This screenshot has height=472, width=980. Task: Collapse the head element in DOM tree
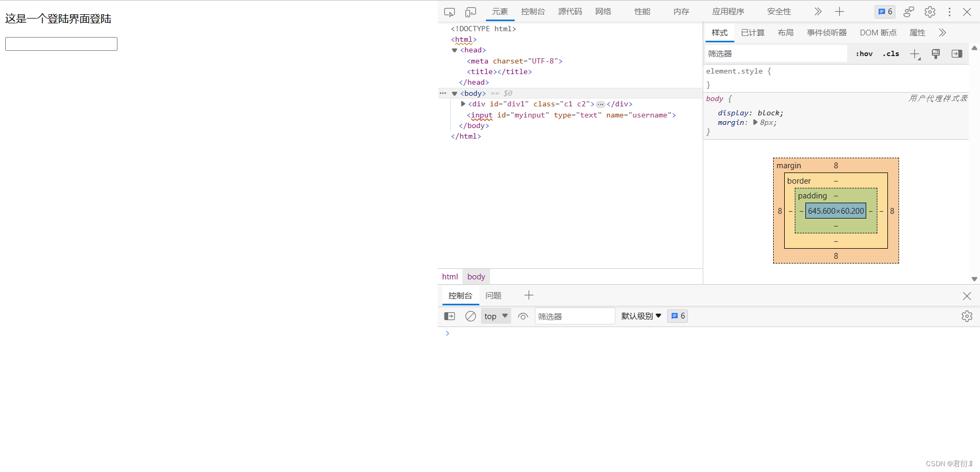click(x=455, y=50)
